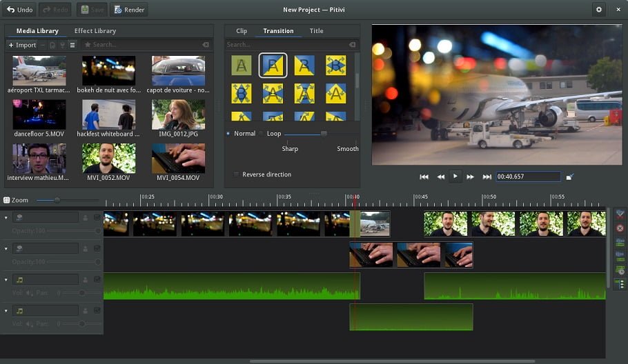This screenshot has height=364, width=628.
Task: Detach the viewer with the undock icon
Action: pos(569,177)
